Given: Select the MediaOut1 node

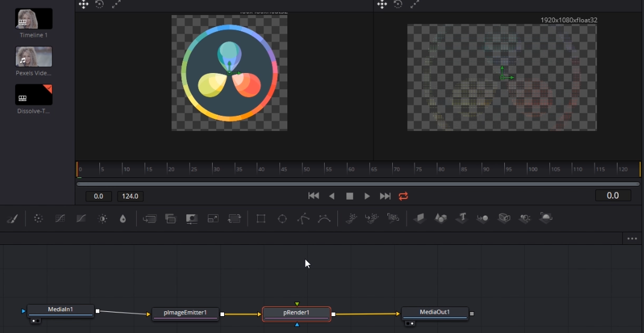Looking at the screenshot, I should [x=435, y=313].
